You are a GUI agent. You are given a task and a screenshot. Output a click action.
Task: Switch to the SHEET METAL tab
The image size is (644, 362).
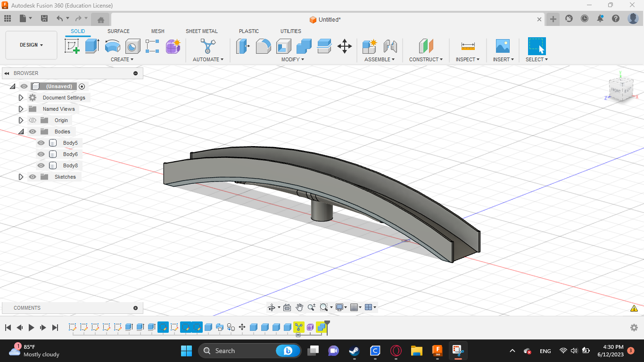click(202, 31)
